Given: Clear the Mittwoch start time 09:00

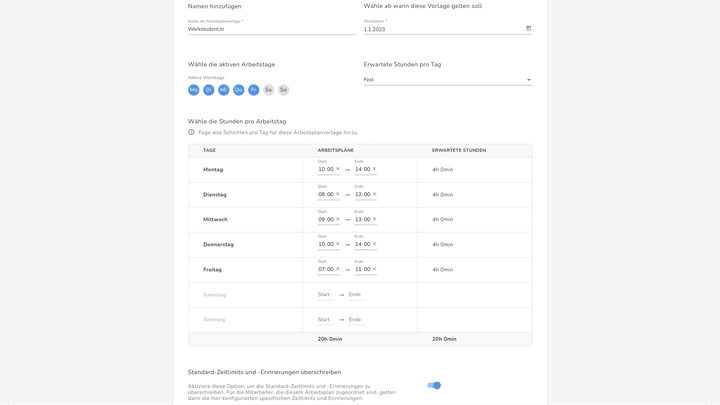Looking at the screenshot, I should point(338,219).
